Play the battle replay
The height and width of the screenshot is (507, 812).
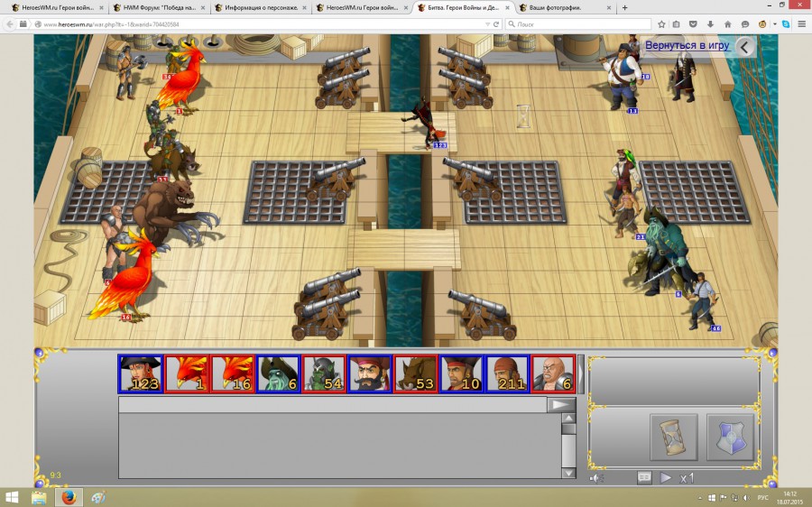[666, 477]
